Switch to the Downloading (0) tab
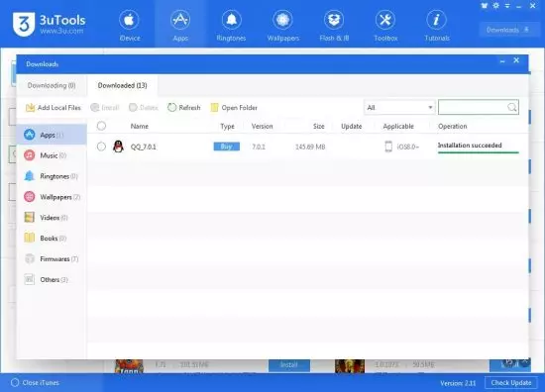Screen dimensions: 545x392 [52, 85]
